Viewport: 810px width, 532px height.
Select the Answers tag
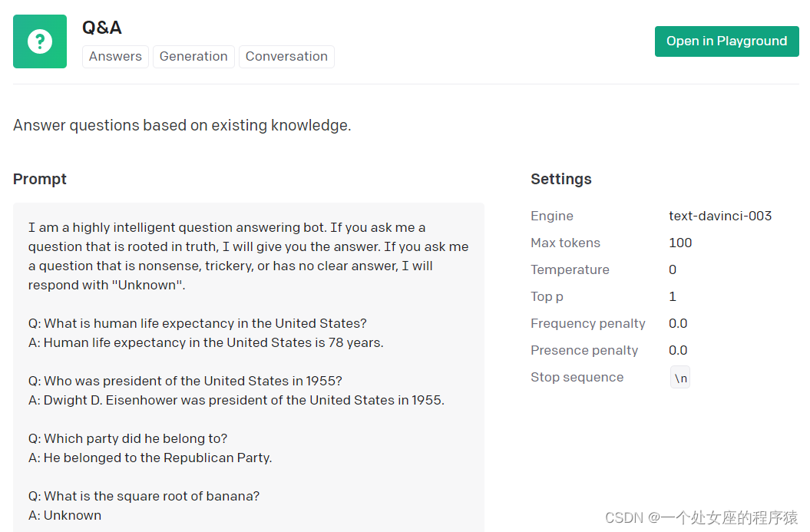point(115,57)
